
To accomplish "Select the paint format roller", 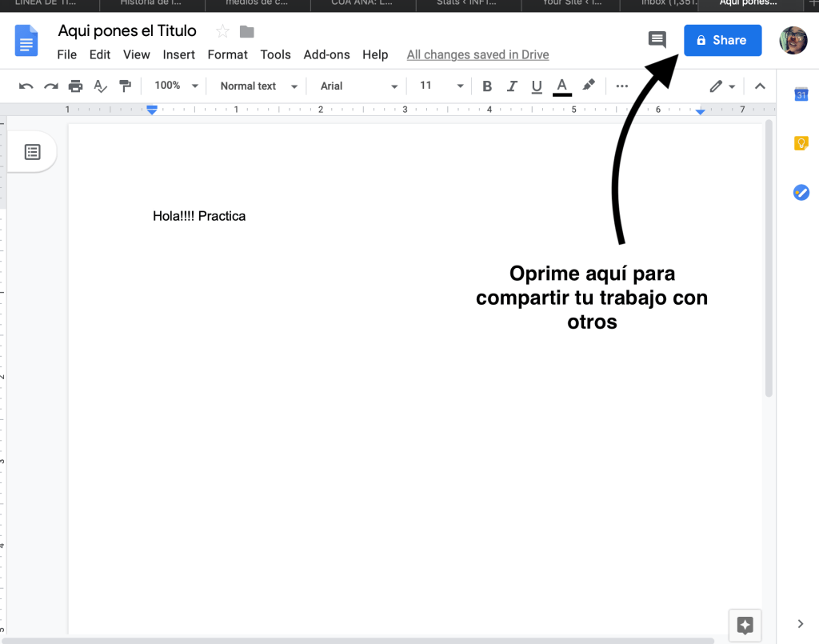I will coord(125,86).
